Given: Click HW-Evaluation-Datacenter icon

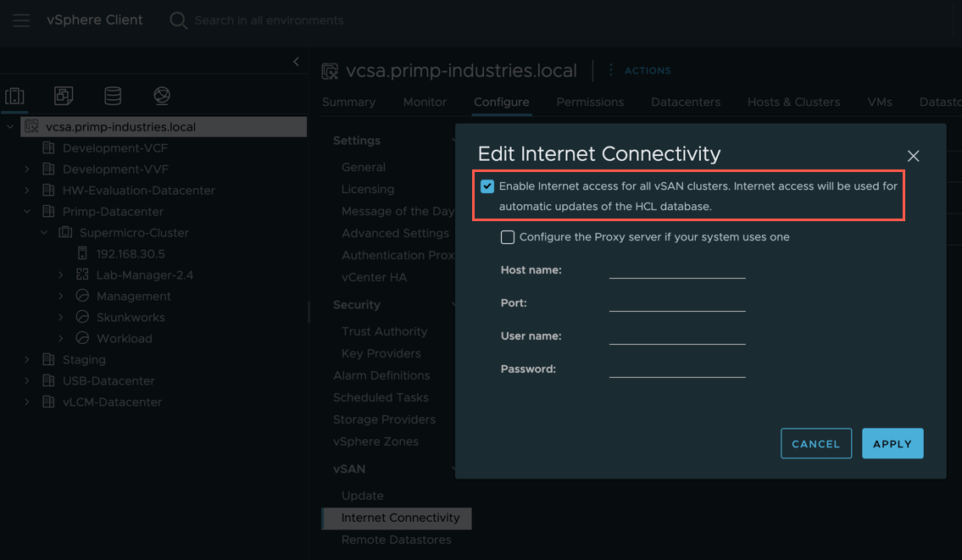Looking at the screenshot, I should [48, 190].
